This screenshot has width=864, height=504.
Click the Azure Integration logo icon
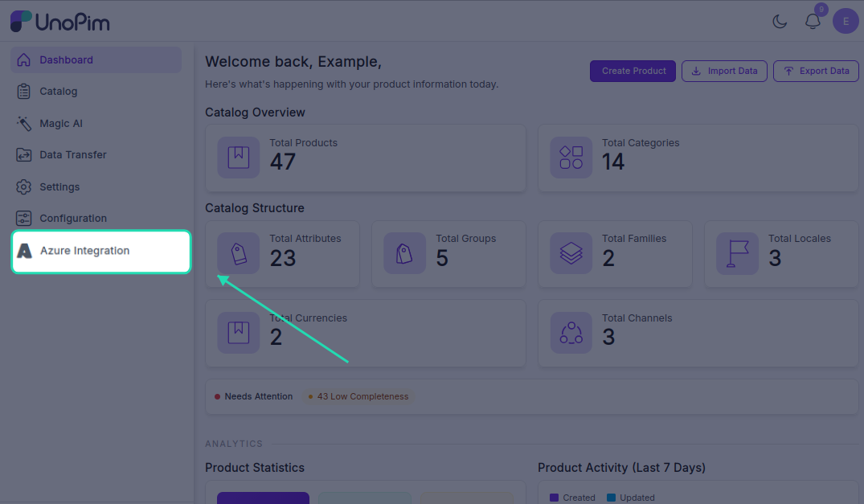point(24,251)
